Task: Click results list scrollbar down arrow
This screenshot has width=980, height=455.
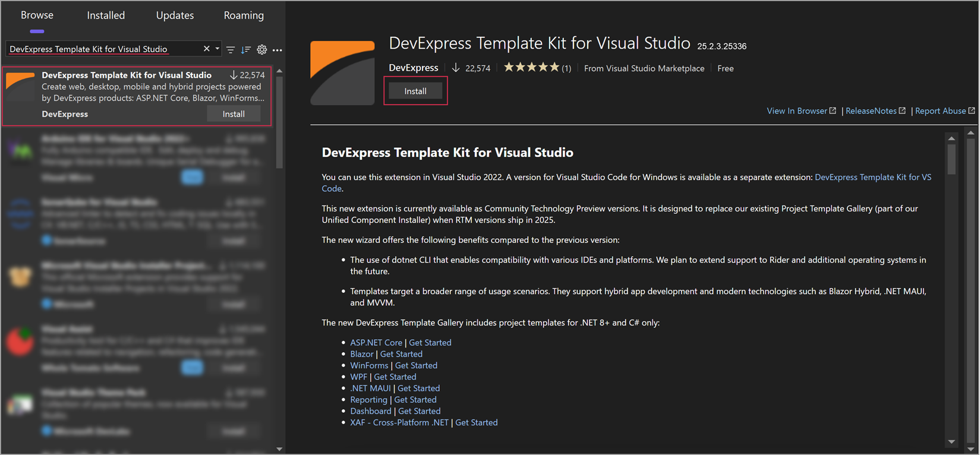Action: (279, 449)
